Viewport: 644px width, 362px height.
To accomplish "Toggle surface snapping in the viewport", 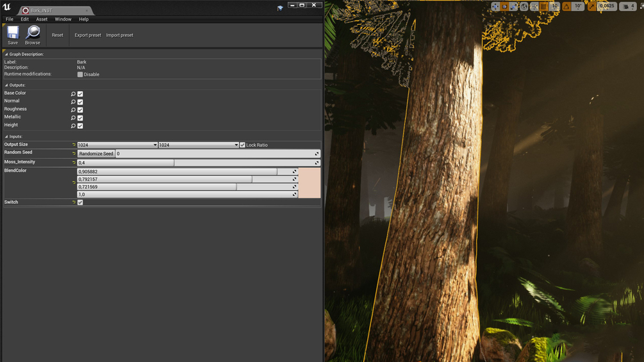I will [x=534, y=6].
